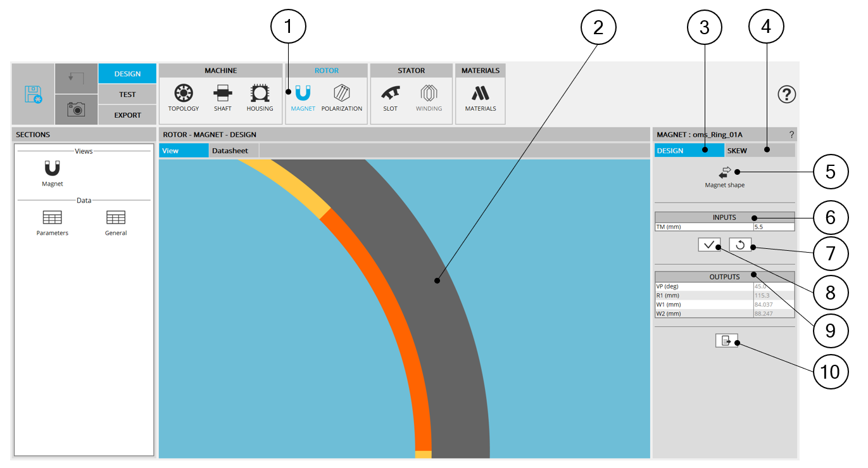Open the Topology machine icon
Viewport: 868px width, 468px height.
pyautogui.click(x=184, y=94)
